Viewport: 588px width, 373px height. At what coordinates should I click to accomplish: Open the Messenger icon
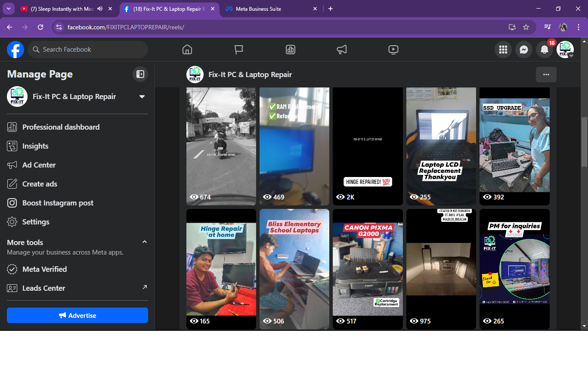coord(524,50)
